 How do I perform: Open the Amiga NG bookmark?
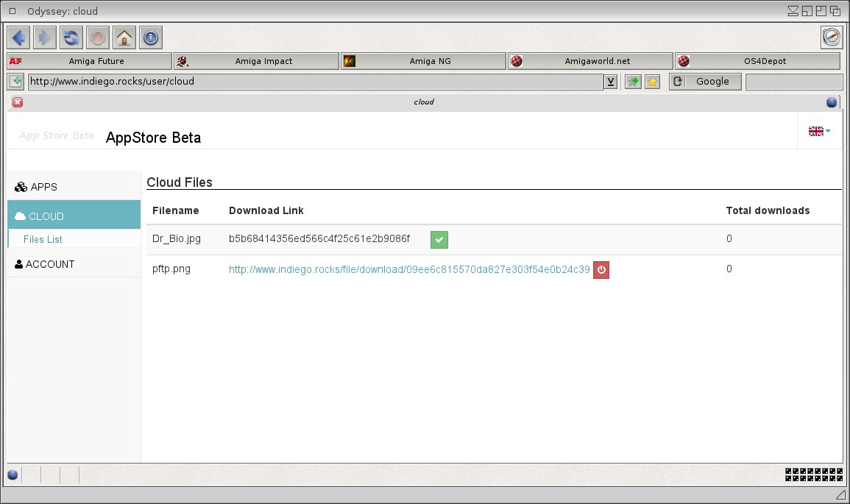(x=424, y=61)
